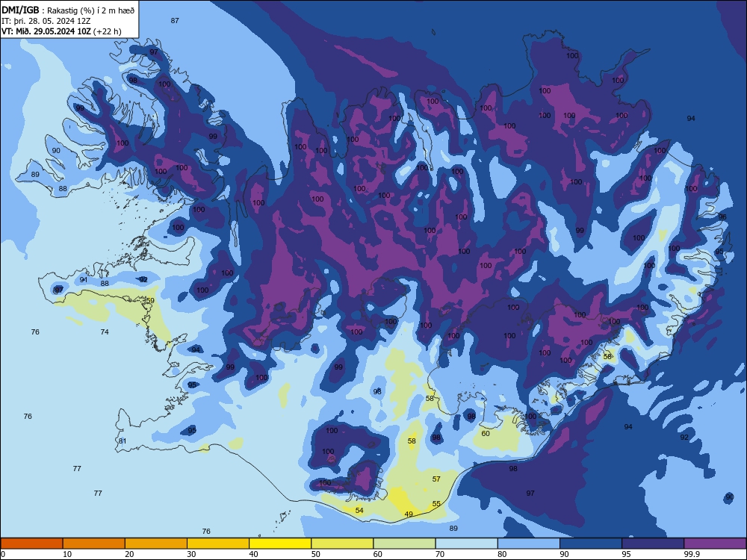Image resolution: width=747 pixels, height=560 pixels.
Task: Select the 40–50 bright yellow legend swatch
Action: point(280,544)
